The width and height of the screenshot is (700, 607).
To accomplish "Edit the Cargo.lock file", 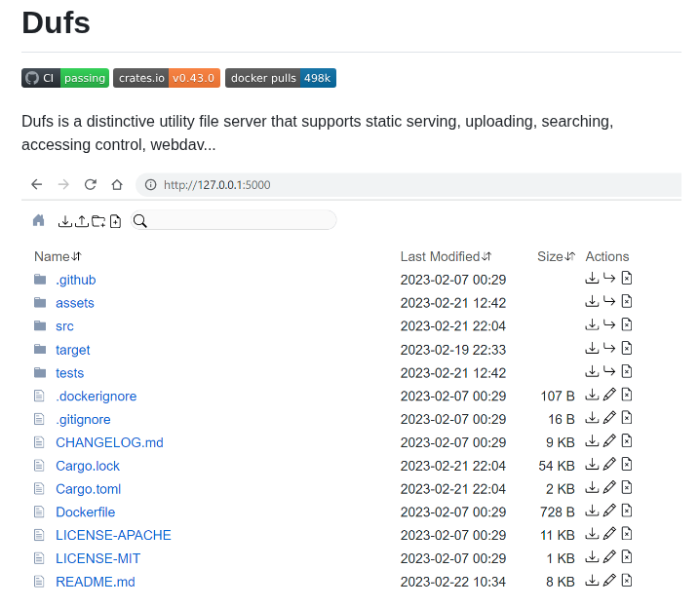I will tap(609, 464).
